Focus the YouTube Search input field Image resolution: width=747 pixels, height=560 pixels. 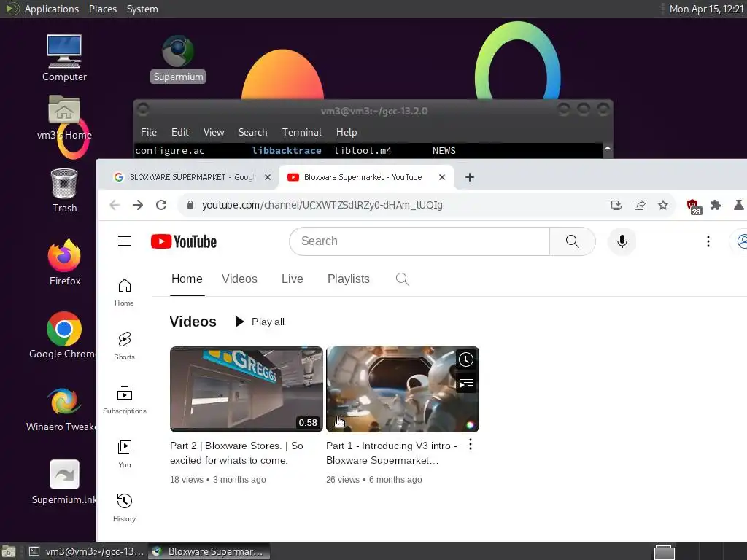pyautogui.click(x=419, y=241)
